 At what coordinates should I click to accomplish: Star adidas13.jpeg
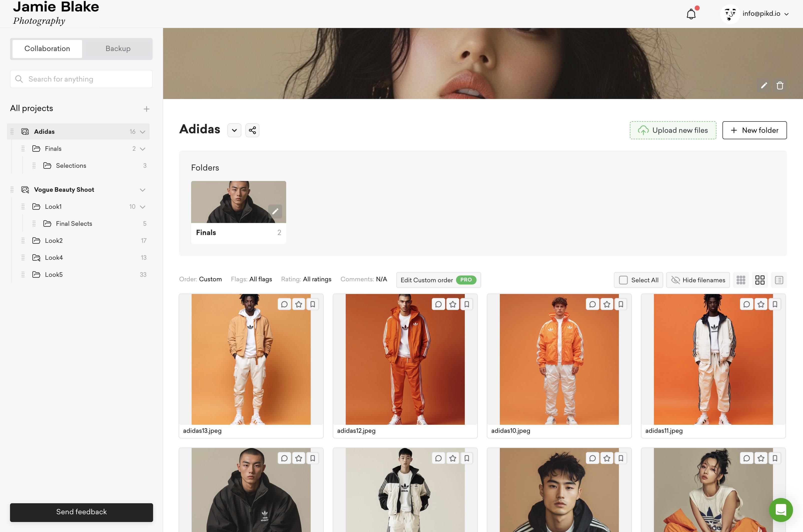tap(299, 304)
